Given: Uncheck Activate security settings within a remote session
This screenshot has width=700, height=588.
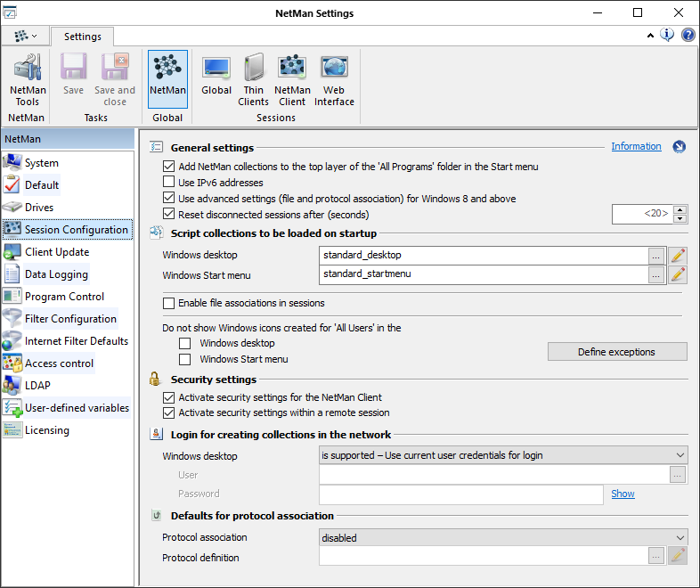Looking at the screenshot, I should pyautogui.click(x=169, y=413).
